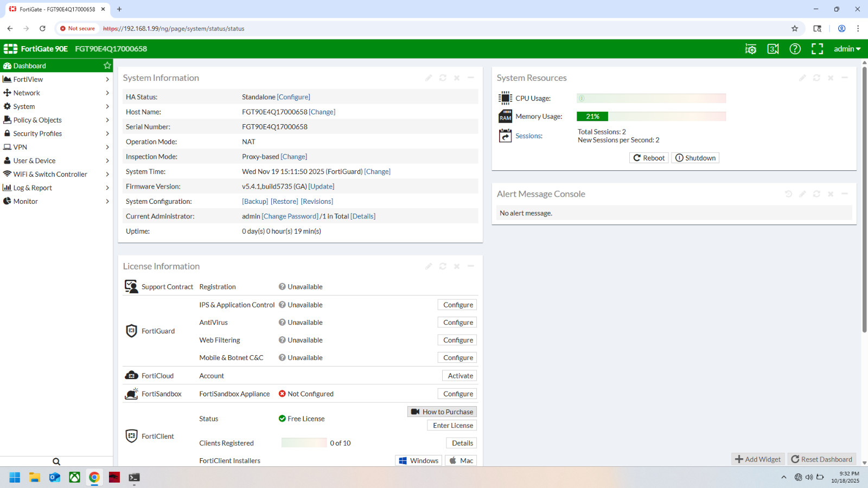Viewport: 868px width, 488px height.
Task: Open the Network sidebar menu
Action: point(56,93)
